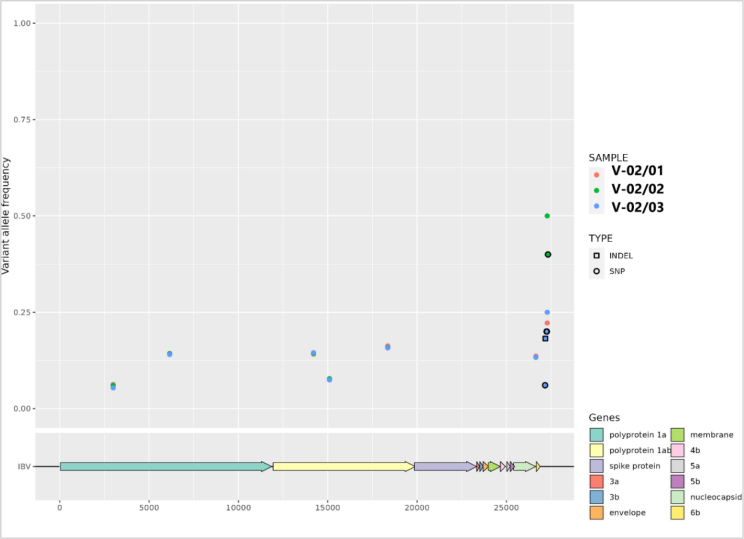The height and width of the screenshot is (539, 744).
Task: Select the spike protein legend swatch
Action: (597, 466)
